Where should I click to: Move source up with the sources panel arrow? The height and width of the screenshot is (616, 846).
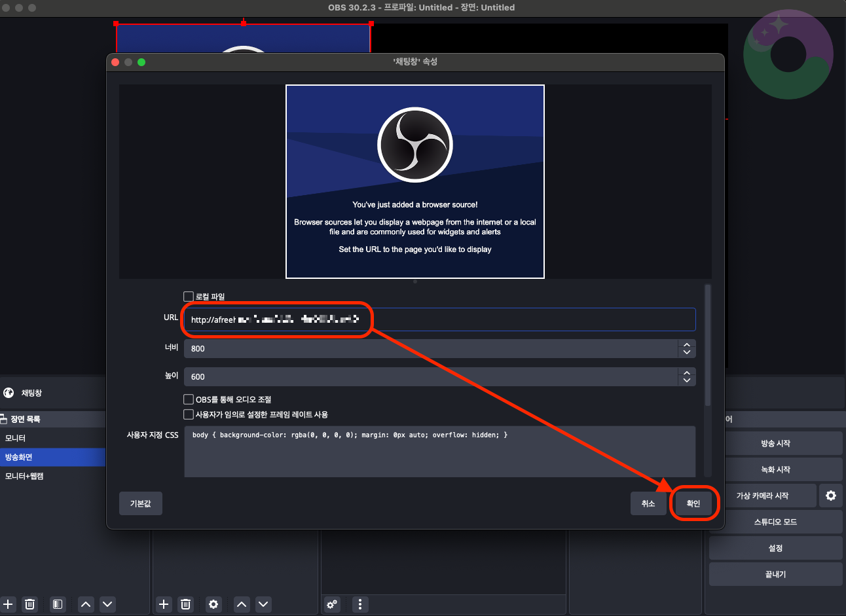pos(242,604)
